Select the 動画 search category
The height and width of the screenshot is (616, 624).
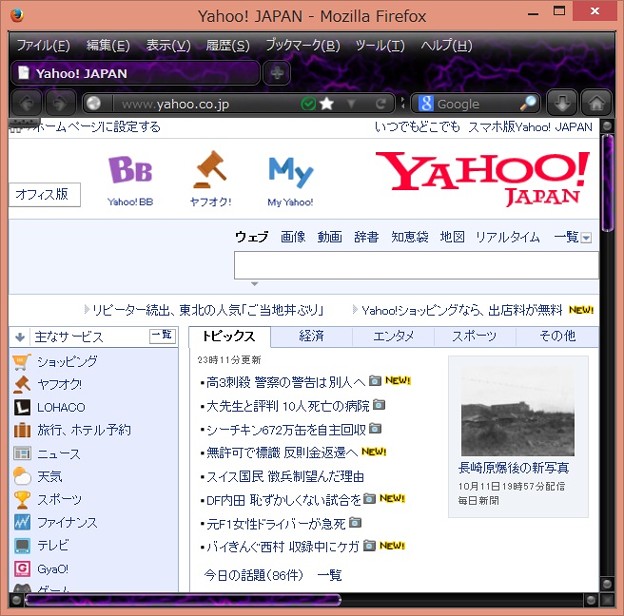tap(330, 237)
